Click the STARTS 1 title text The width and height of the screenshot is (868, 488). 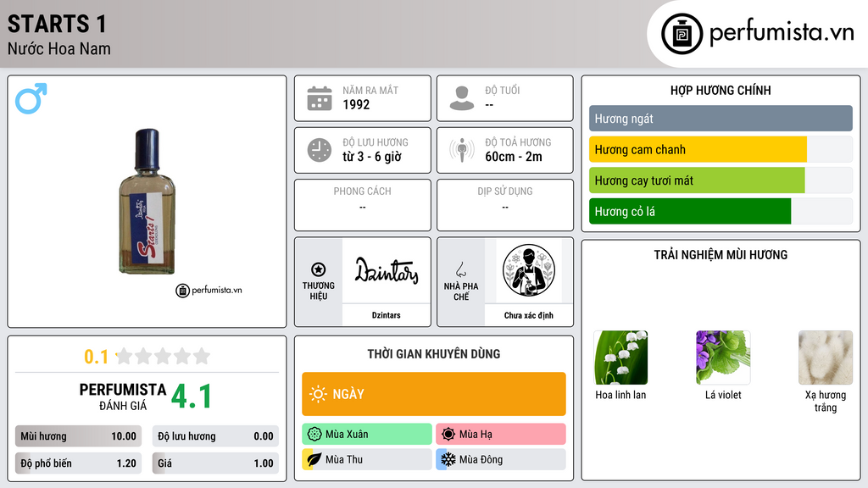(57, 24)
